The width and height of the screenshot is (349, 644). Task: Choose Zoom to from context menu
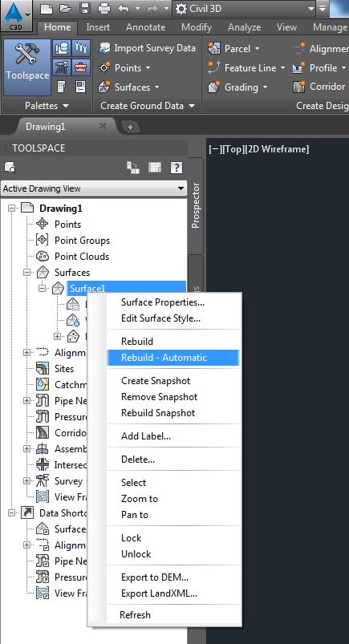click(140, 499)
